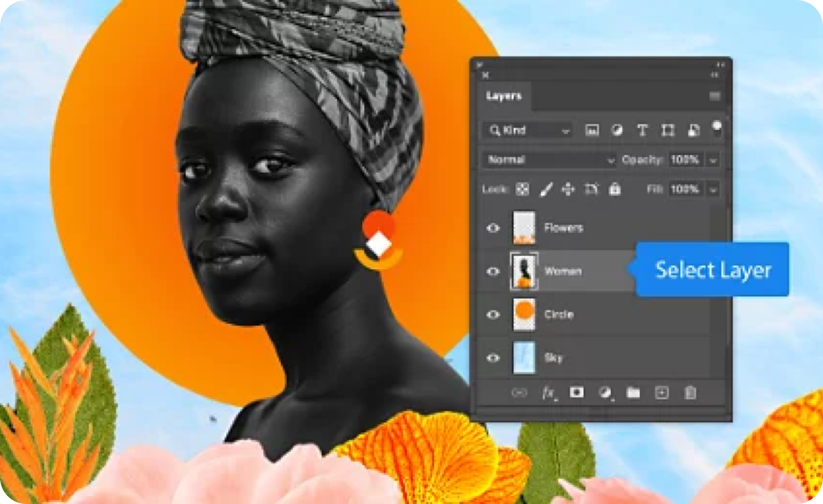This screenshot has width=823, height=504.
Task: Click the "Woman" layer name
Action: click(x=563, y=271)
